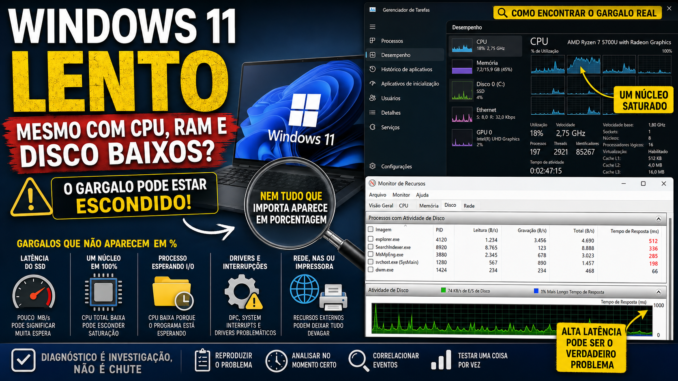Check the explorer.exe process checkbox
Image resolution: width=678 pixels, height=381 pixels.
click(371, 239)
